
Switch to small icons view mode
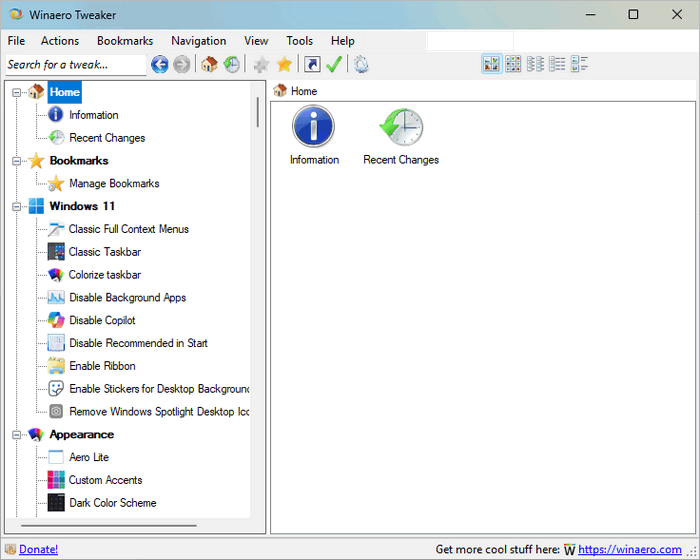(x=513, y=64)
